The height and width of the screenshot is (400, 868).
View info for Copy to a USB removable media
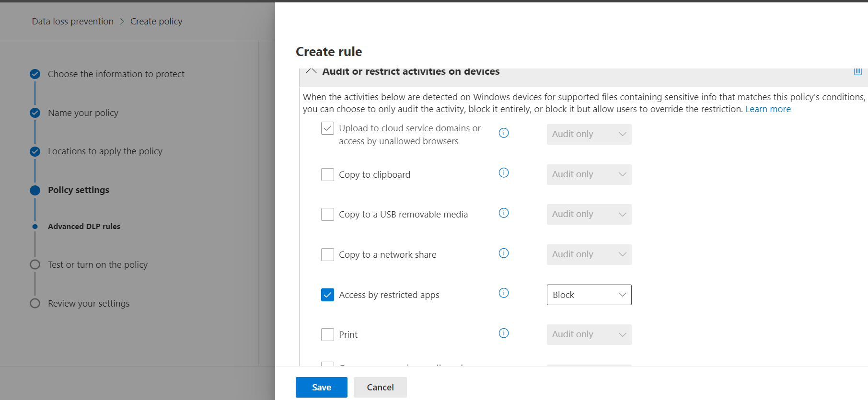coord(504,213)
